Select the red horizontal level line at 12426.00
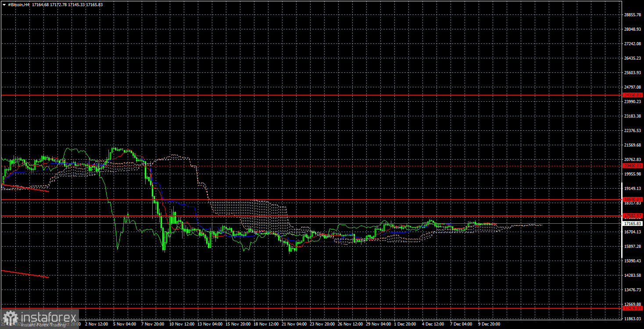 pos(311,308)
